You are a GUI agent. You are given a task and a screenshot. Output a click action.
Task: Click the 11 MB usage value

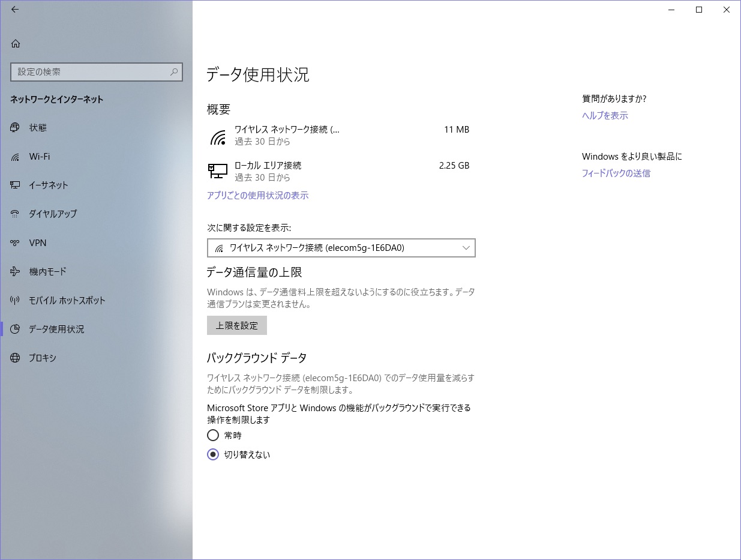[457, 130]
